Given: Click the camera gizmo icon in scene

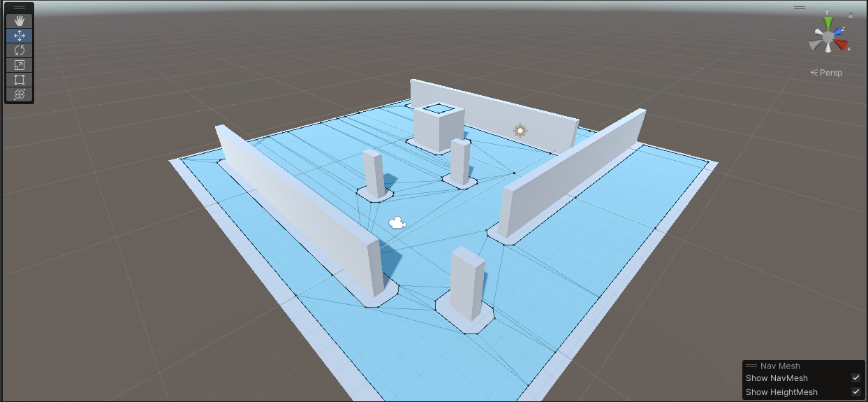Looking at the screenshot, I should pyautogui.click(x=397, y=223).
